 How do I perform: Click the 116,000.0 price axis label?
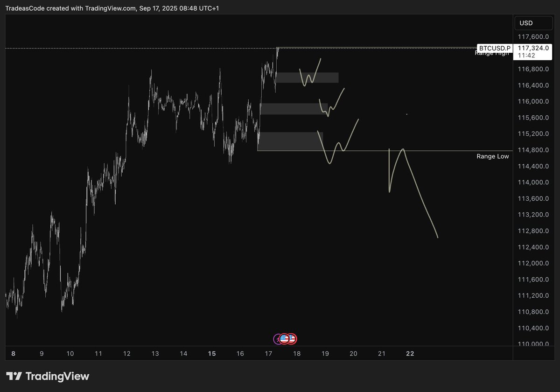click(533, 102)
